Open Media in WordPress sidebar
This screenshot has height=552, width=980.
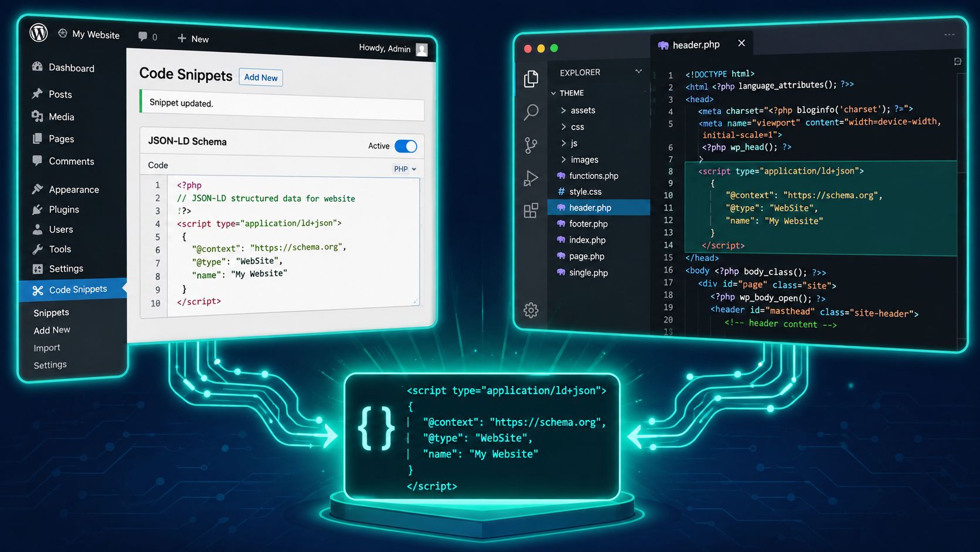[53, 117]
